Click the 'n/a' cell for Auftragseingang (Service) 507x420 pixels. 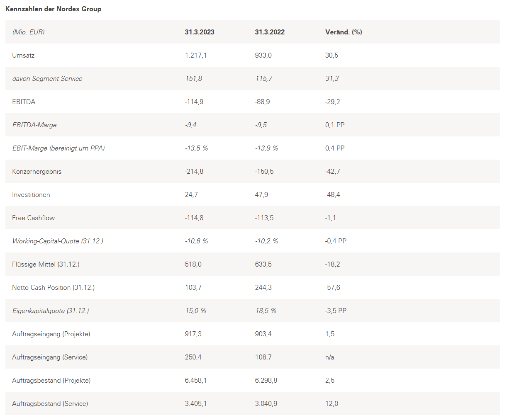coord(329,357)
